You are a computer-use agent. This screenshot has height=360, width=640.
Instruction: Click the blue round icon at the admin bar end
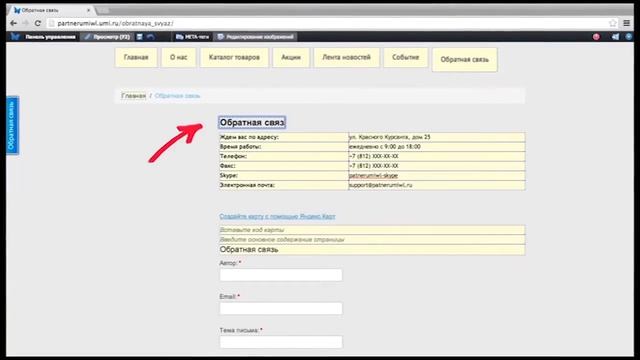[629, 37]
